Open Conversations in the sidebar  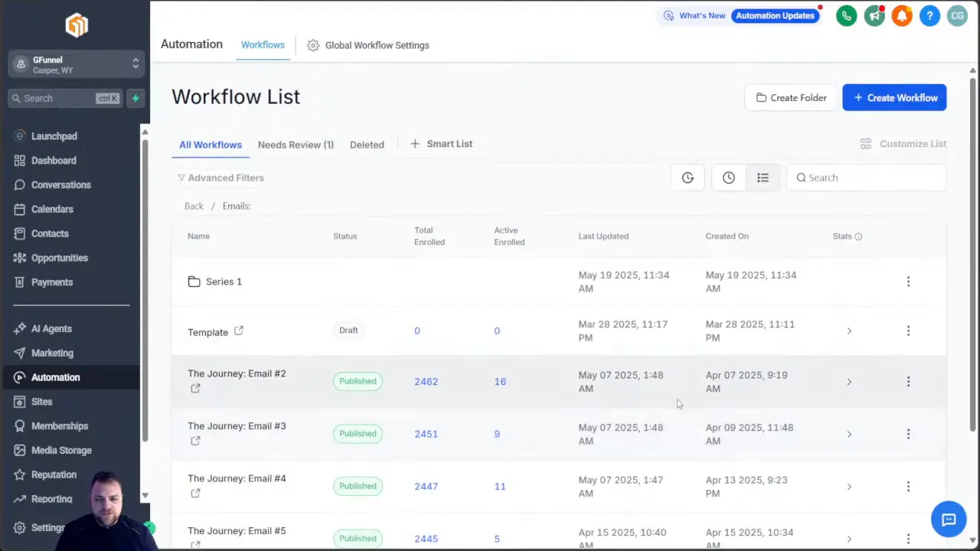60,185
